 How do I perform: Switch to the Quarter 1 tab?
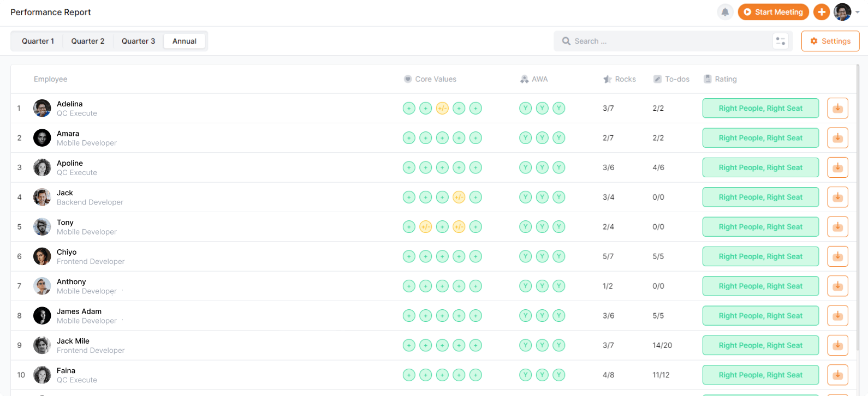pyautogui.click(x=38, y=41)
